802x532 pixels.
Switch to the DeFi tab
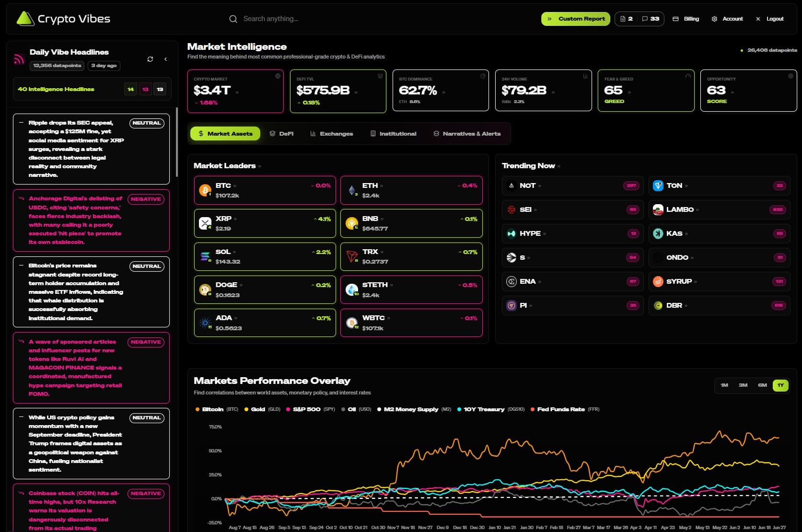283,133
